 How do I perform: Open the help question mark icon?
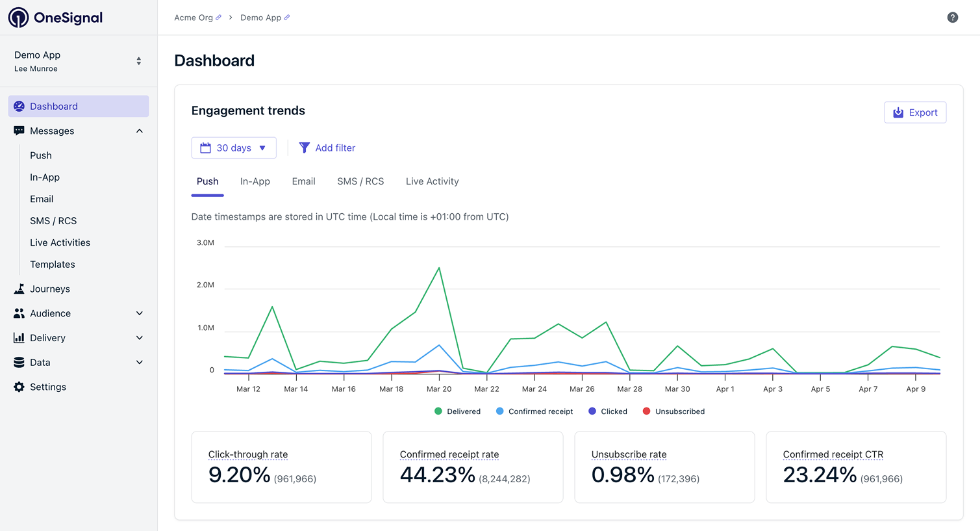pyautogui.click(x=953, y=18)
